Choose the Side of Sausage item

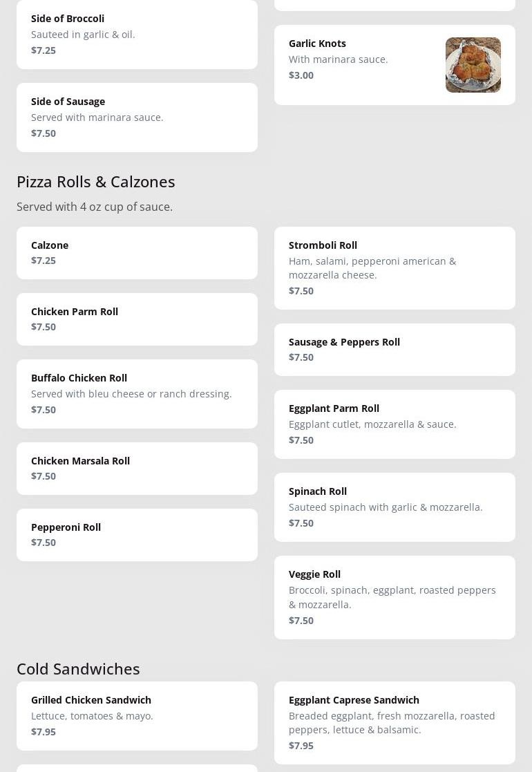(x=137, y=117)
